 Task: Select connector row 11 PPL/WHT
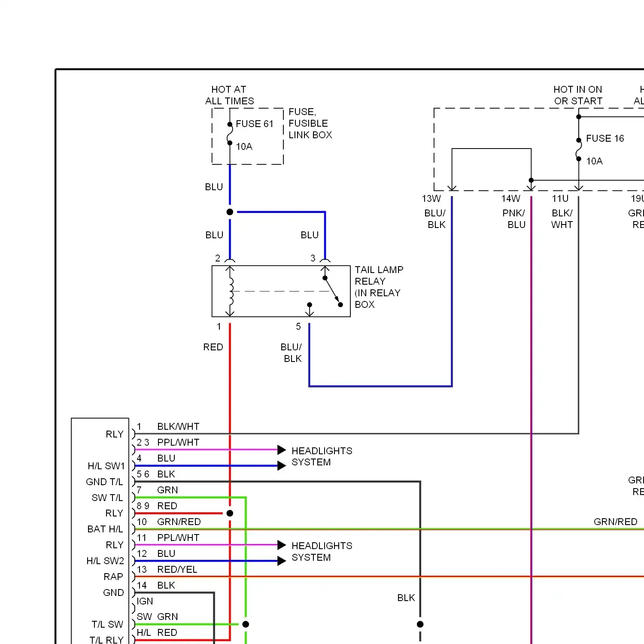click(168, 538)
